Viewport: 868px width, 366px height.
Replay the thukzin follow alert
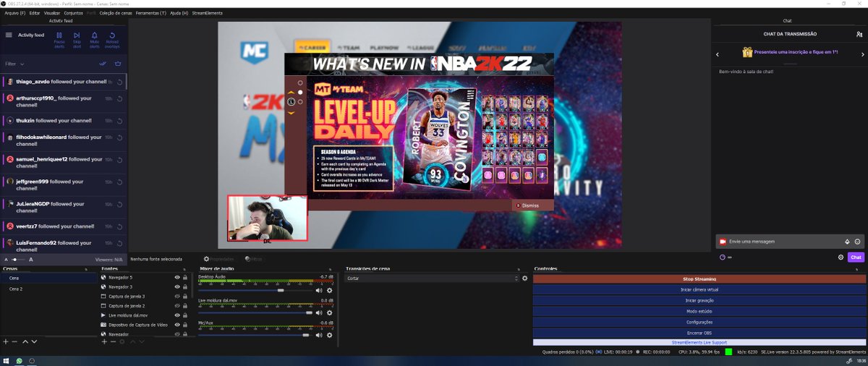click(x=119, y=120)
